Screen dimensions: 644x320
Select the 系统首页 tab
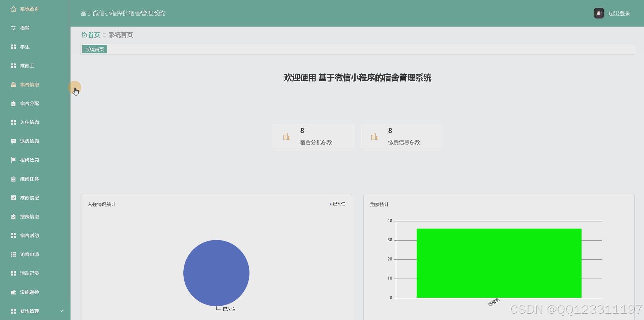[94, 49]
